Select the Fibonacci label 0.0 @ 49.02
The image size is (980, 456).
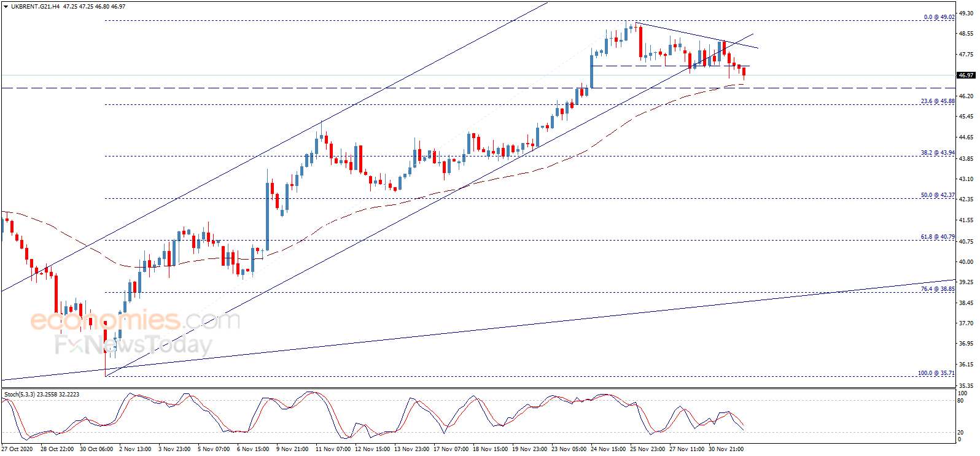[x=939, y=17]
